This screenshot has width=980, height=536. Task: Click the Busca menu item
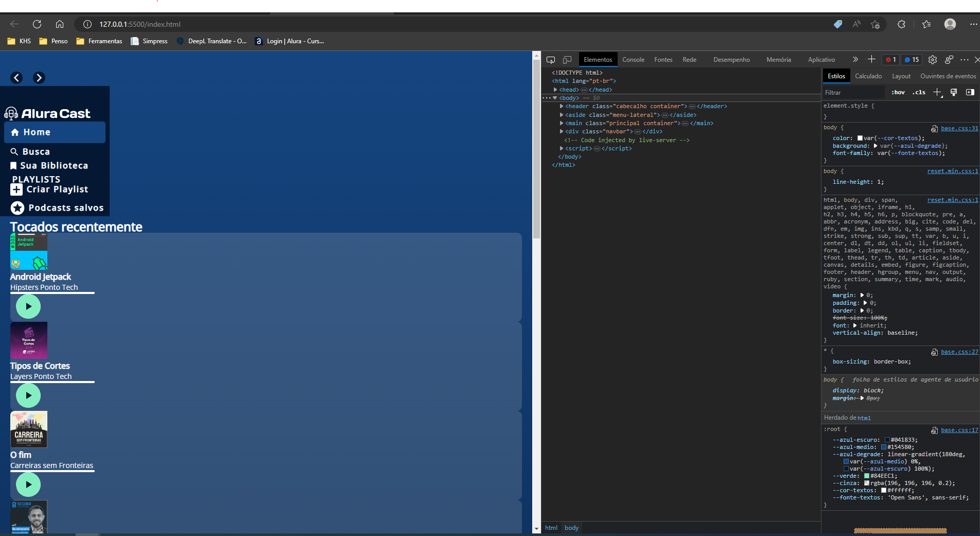coord(30,151)
